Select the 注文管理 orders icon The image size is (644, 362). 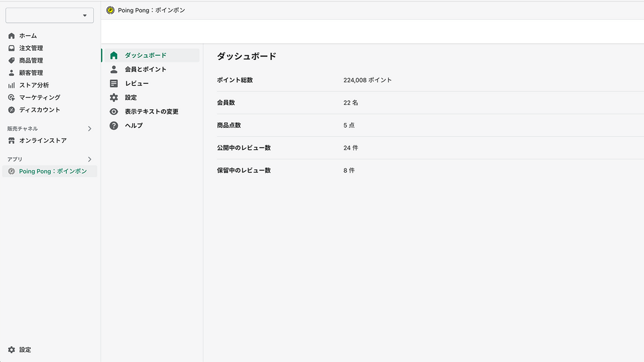click(11, 48)
